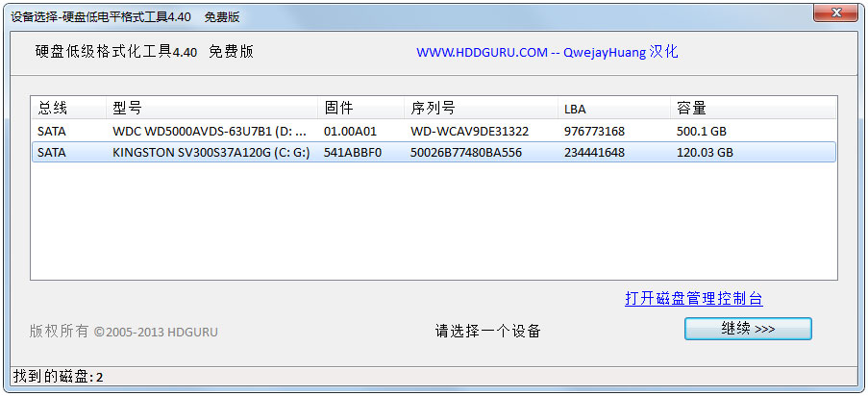868x396 pixels.
Task: Click firmware value 541ABBF0
Action: tap(353, 152)
